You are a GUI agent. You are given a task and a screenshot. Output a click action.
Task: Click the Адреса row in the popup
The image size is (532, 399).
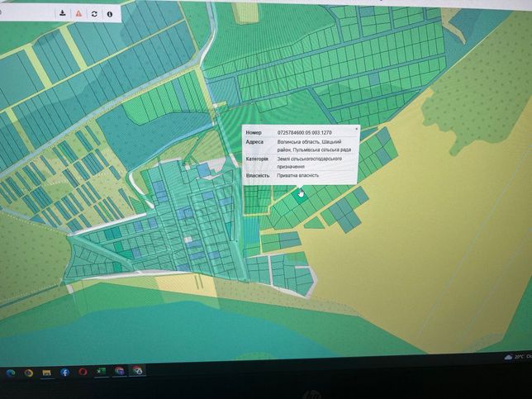pyautogui.click(x=301, y=146)
